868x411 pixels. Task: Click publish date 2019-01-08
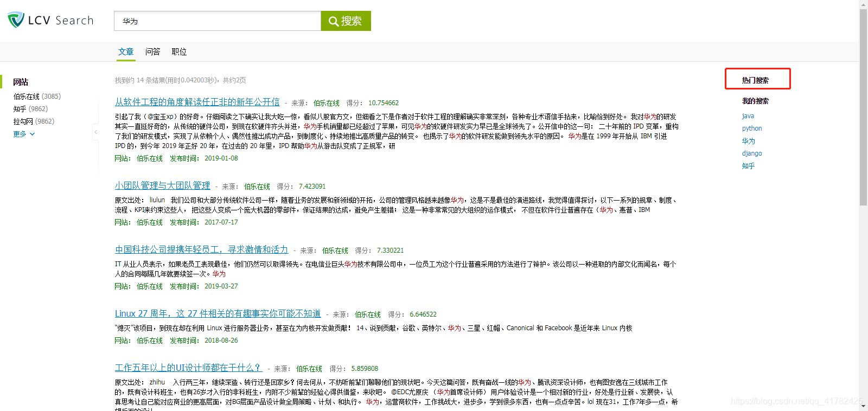pos(221,158)
